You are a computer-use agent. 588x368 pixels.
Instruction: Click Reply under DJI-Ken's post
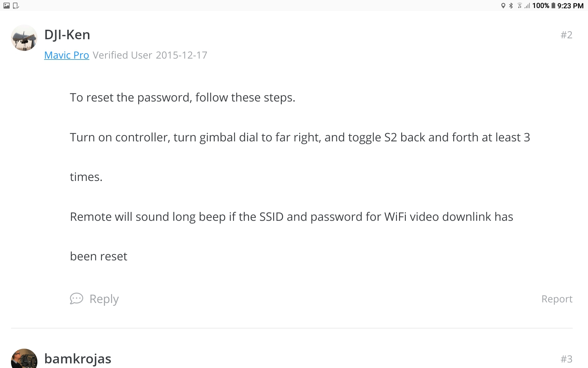pos(104,299)
